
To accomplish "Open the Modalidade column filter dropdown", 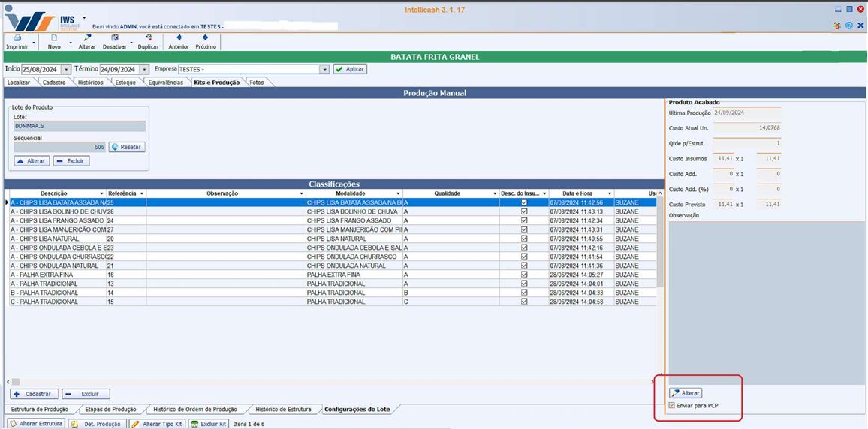I will (397, 193).
